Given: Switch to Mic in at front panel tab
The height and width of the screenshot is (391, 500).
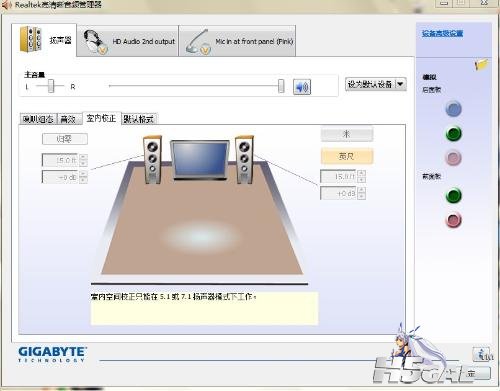Looking at the screenshot, I should 237,41.
